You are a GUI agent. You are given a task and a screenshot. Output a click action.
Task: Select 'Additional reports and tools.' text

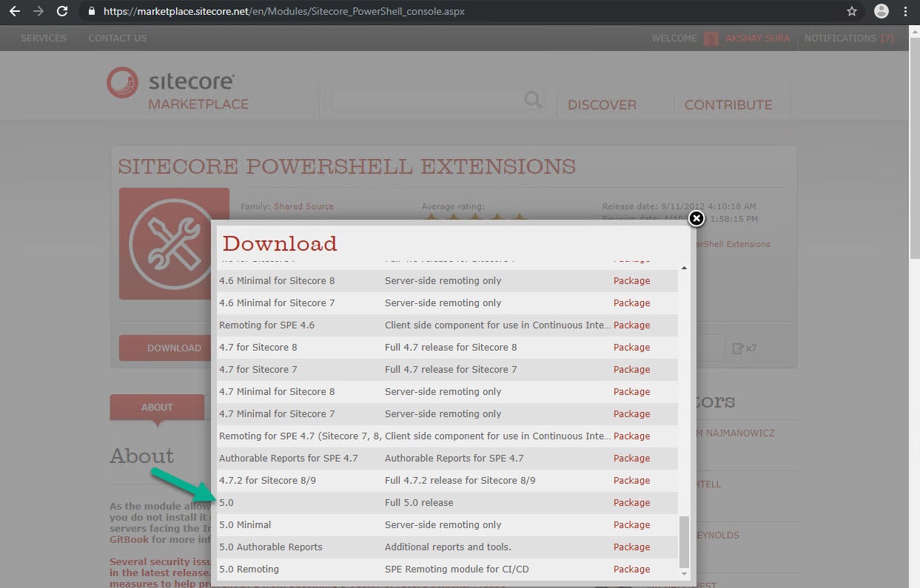[x=448, y=547]
